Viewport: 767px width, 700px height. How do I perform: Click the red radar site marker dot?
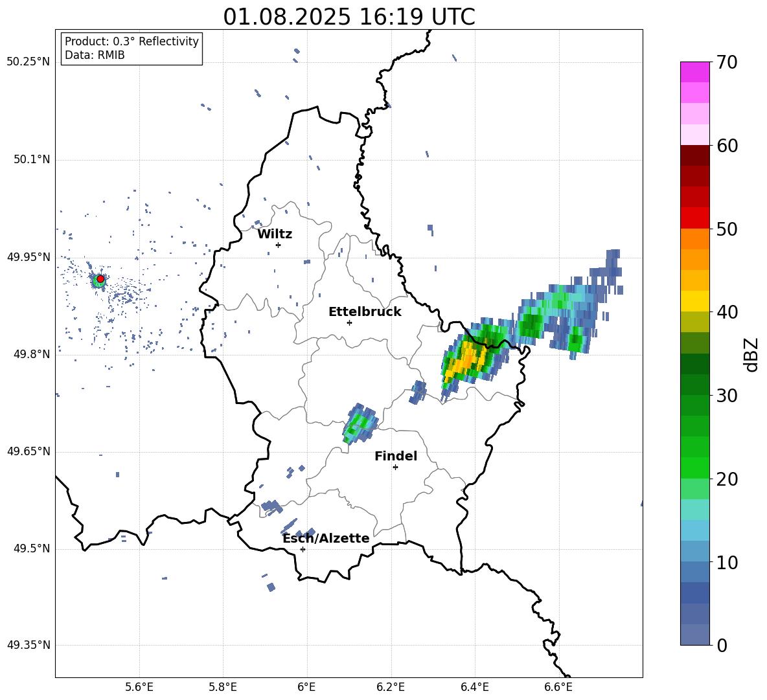(x=100, y=279)
